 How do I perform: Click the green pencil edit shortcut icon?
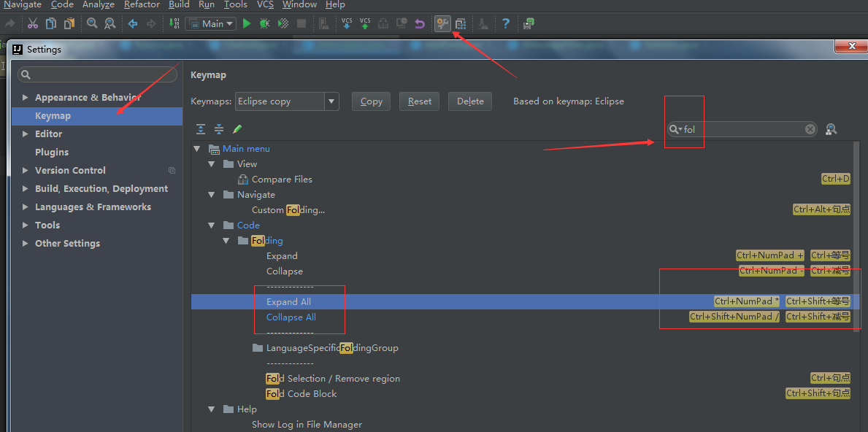coord(237,129)
